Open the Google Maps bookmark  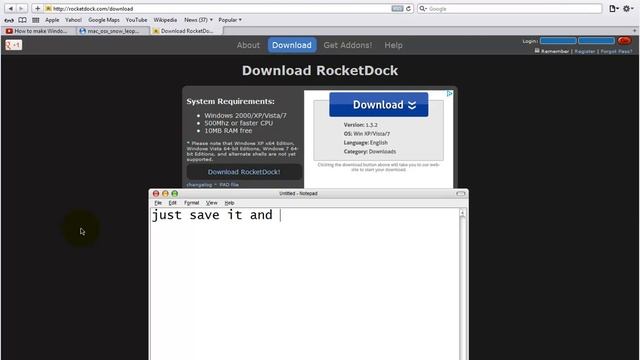pyautogui.click(x=104, y=20)
